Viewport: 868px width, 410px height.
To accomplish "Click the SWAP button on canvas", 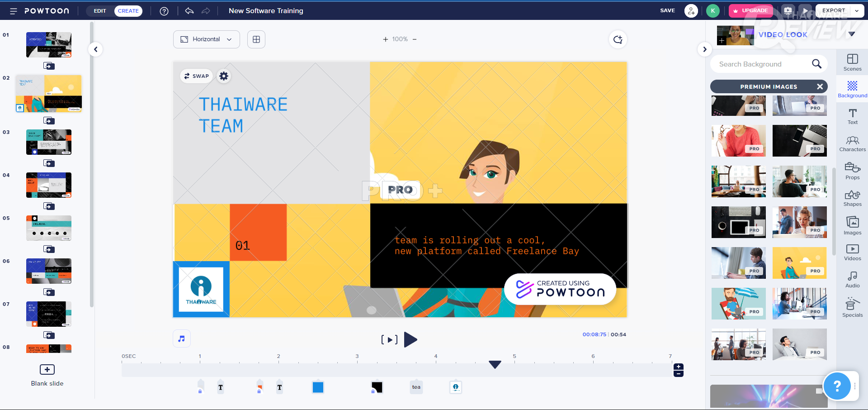I will [197, 76].
